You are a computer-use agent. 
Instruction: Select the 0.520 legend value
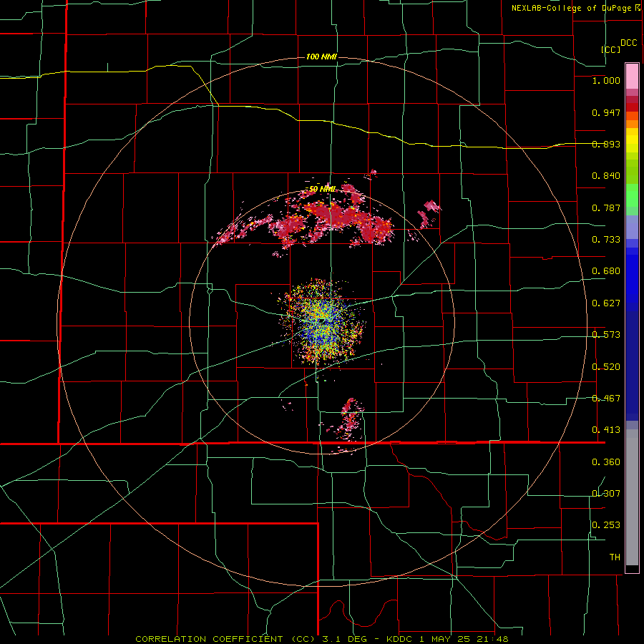point(606,367)
